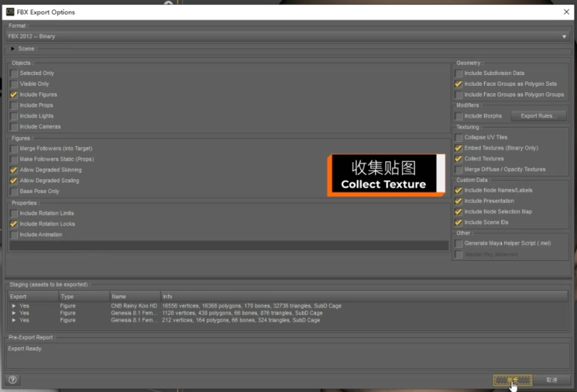This screenshot has height=392, width=577.
Task: Toggle Include Morphs checkbox
Action: pos(459,116)
